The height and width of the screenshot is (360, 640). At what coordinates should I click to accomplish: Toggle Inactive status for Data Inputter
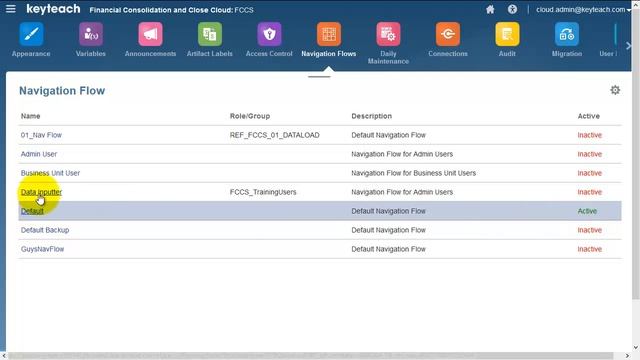coord(589,192)
